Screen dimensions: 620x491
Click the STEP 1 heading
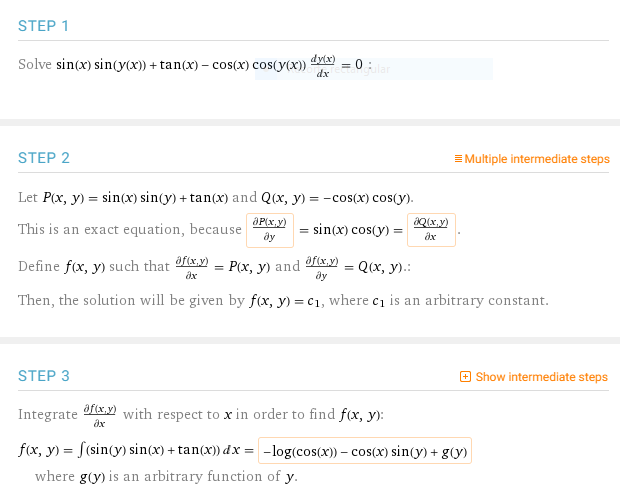tap(43, 26)
